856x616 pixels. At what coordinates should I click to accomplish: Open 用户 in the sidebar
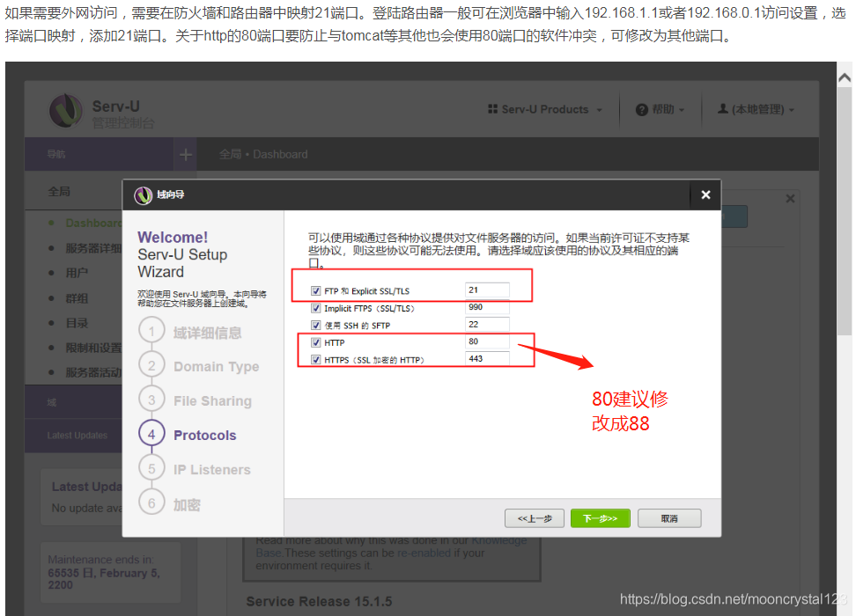pos(77,273)
